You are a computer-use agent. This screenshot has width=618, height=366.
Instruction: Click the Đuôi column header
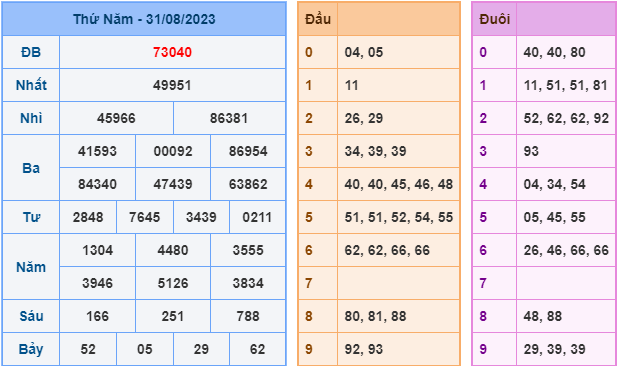tap(495, 19)
